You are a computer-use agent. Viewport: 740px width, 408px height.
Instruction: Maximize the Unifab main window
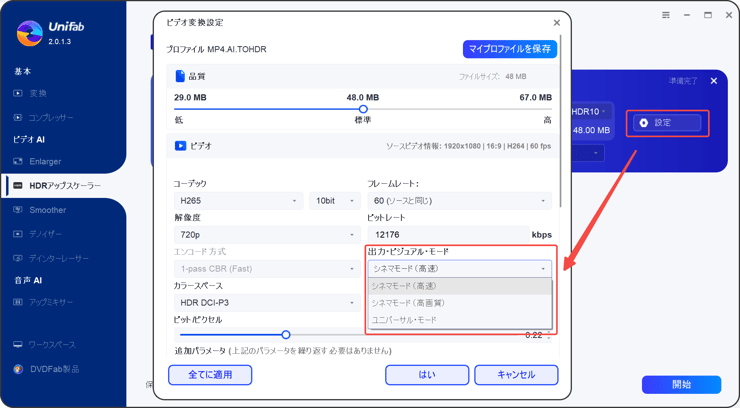pos(708,15)
